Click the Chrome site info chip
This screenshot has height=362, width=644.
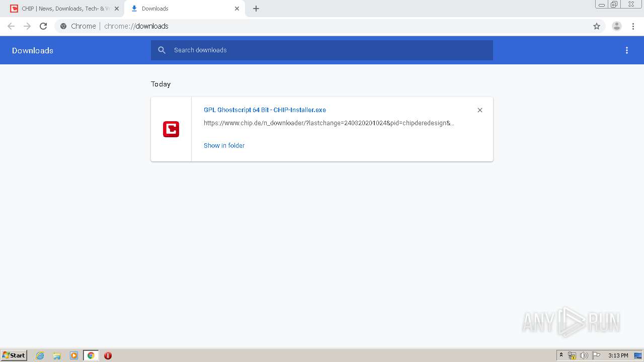pos(78,26)
